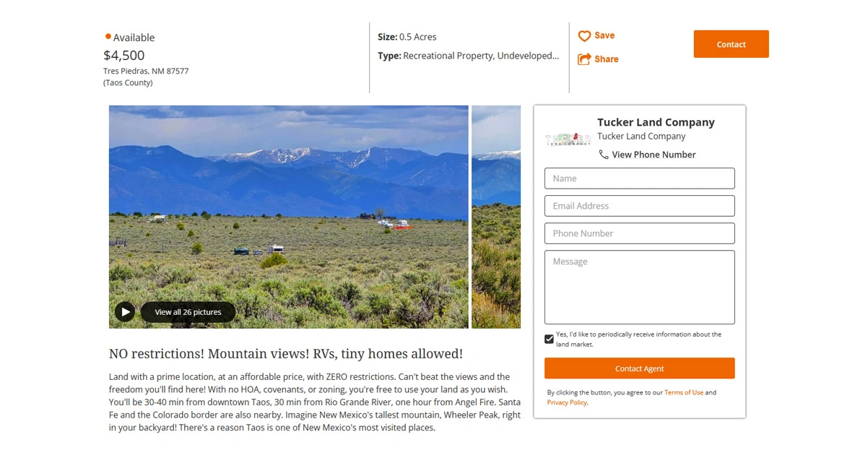Open View all 26 pictures gallery

point(188,312)
